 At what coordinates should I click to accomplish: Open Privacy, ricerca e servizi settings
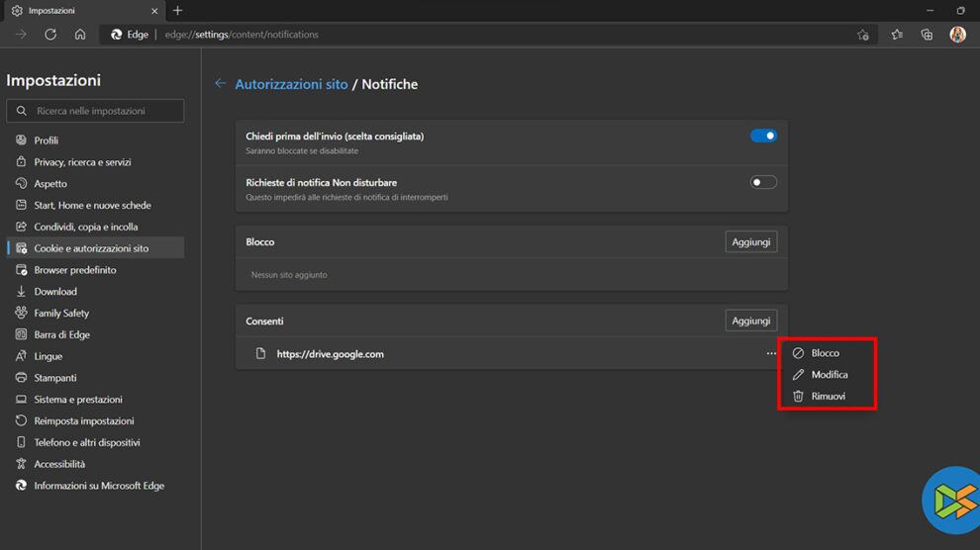point(82,162)
